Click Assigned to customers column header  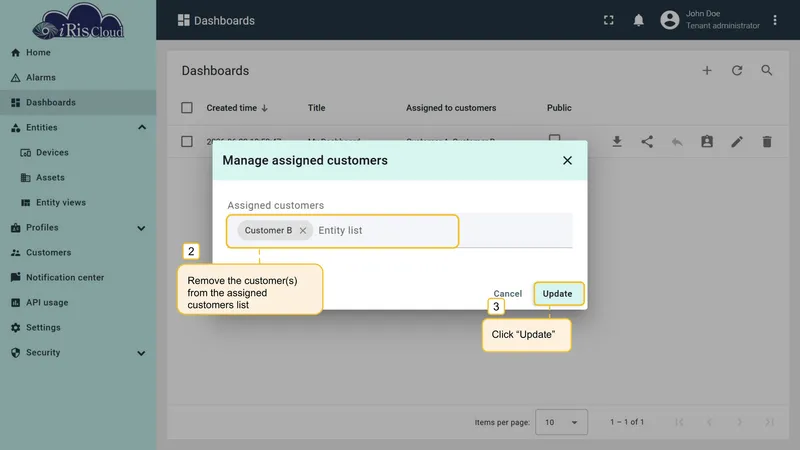[451, 108]
